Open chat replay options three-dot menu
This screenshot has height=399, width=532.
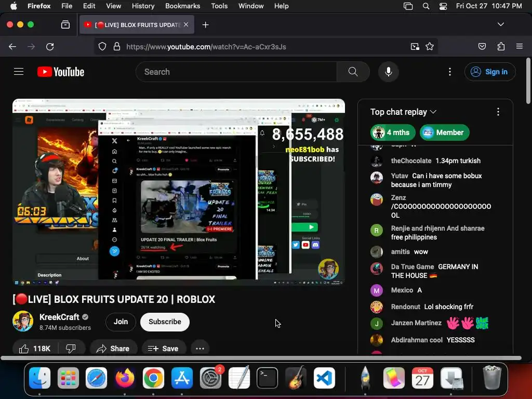tap(498, 112)
